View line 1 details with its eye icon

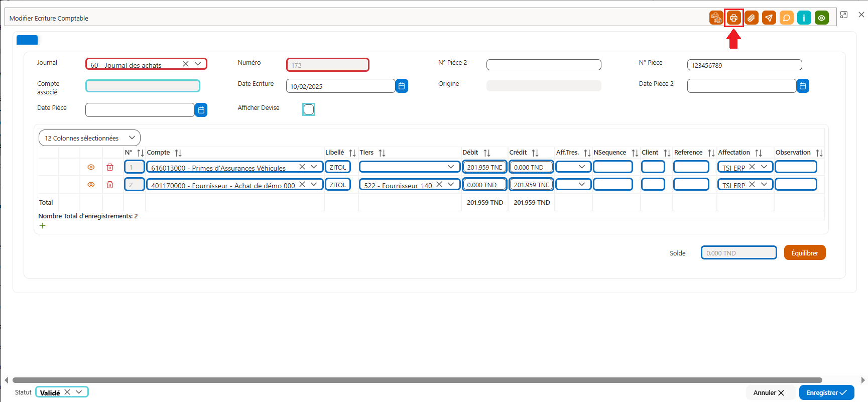click(x=91, y=167)
